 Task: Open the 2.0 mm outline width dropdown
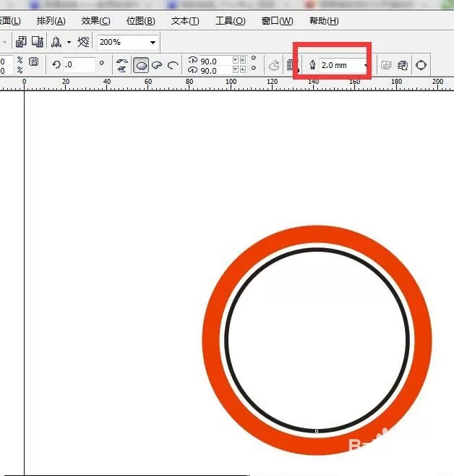(366, 65)
